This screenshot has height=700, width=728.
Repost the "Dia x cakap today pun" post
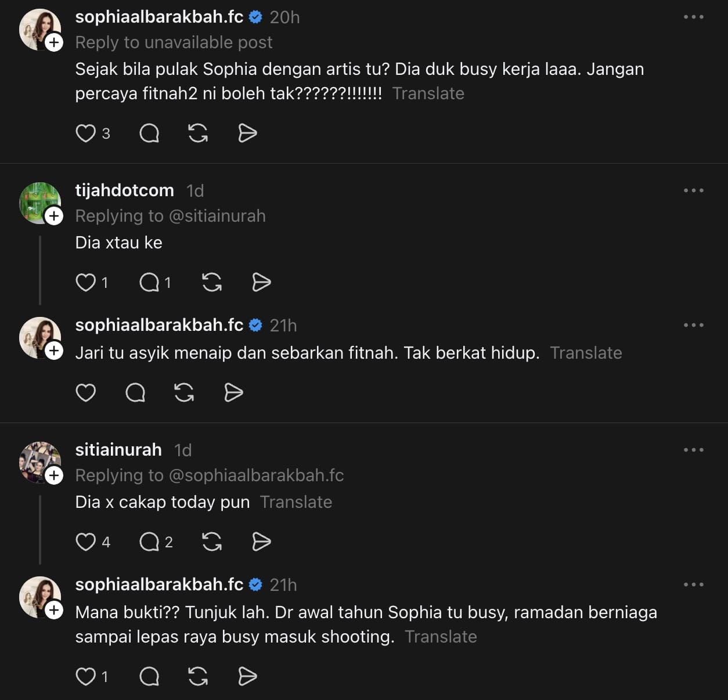tap(212, 542)
